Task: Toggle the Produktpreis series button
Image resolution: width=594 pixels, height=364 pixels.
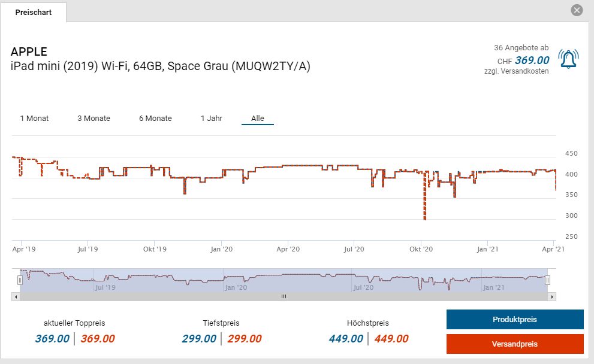Action: coord(514,320)
